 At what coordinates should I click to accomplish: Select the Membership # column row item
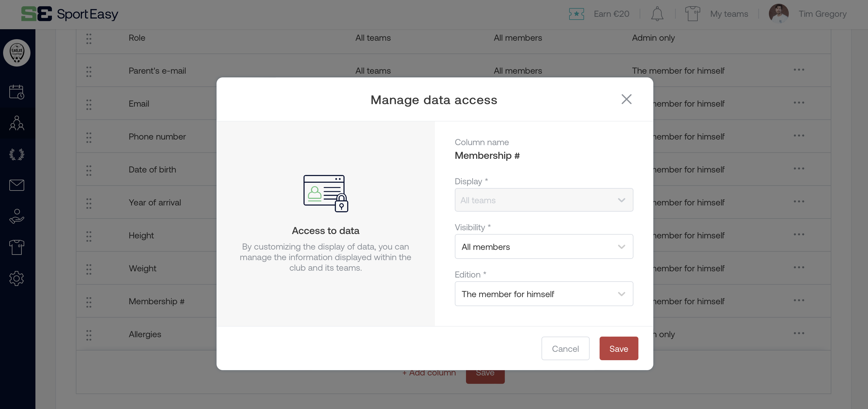tap(157, 301)
